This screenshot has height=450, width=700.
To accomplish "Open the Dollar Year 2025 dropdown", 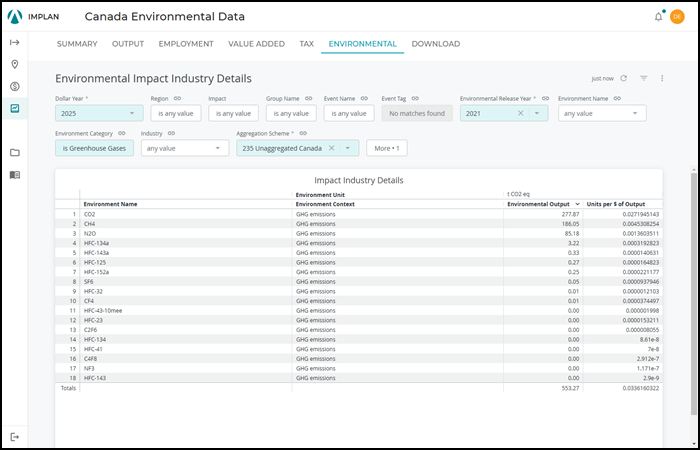I will pyautogui.click(x=99, y=113).
